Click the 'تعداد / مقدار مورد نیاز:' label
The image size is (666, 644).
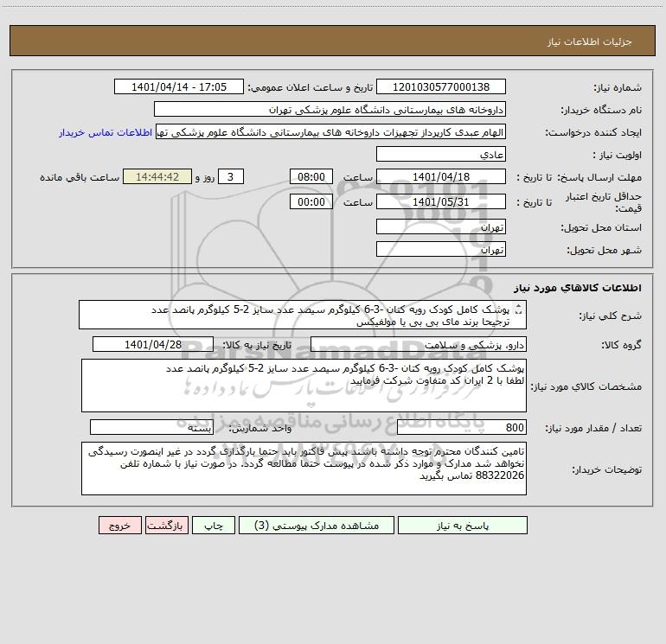593,428
